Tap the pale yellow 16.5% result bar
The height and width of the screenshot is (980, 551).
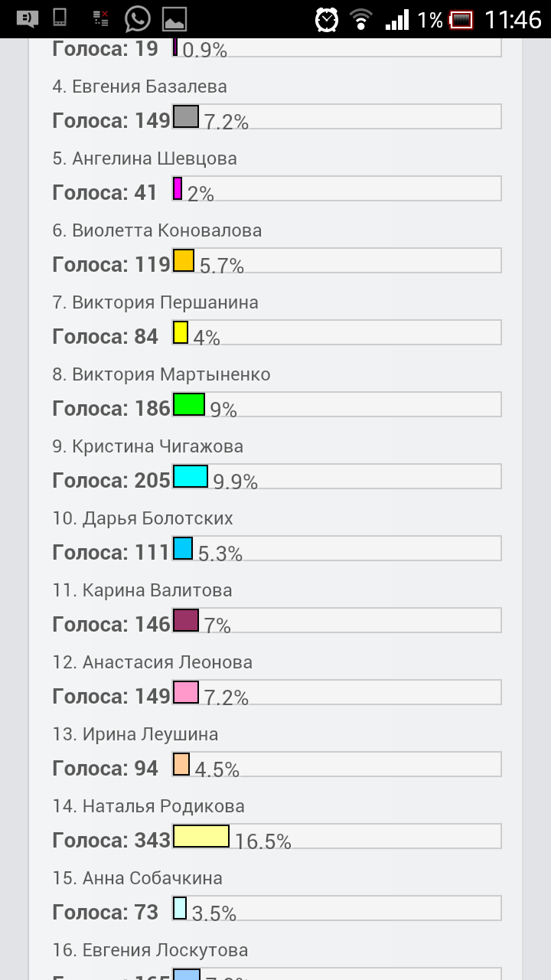201,836
